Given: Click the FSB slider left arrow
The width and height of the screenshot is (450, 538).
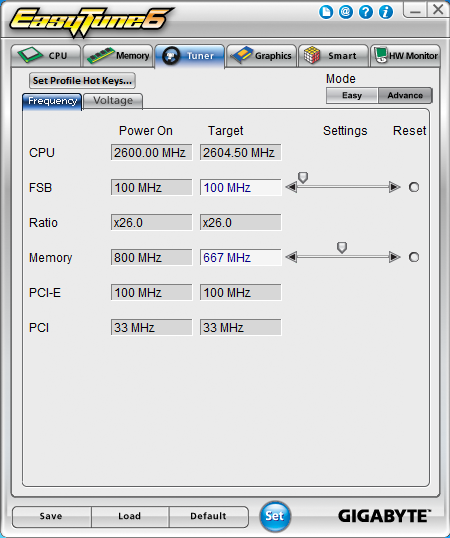Looking at the screenshot, I should pos(291,187).
